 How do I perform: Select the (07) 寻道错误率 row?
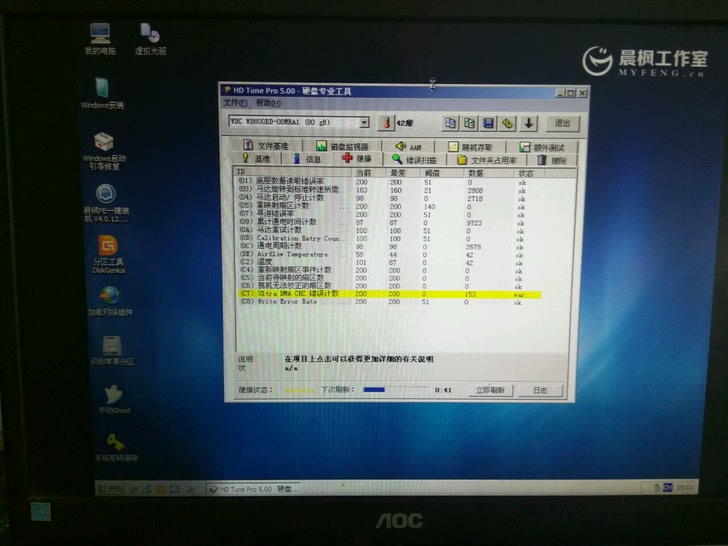click(x=384, y=214)
